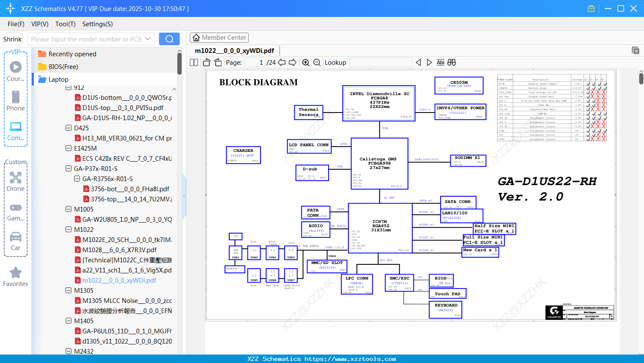This screenshot has height=363, width=644.
Task: Click the Lookup text field
Action: tap(381, 62)
